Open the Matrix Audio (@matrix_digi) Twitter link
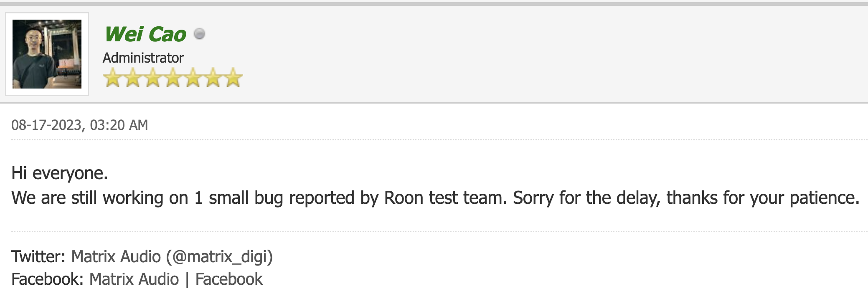 tap(172, 256)
